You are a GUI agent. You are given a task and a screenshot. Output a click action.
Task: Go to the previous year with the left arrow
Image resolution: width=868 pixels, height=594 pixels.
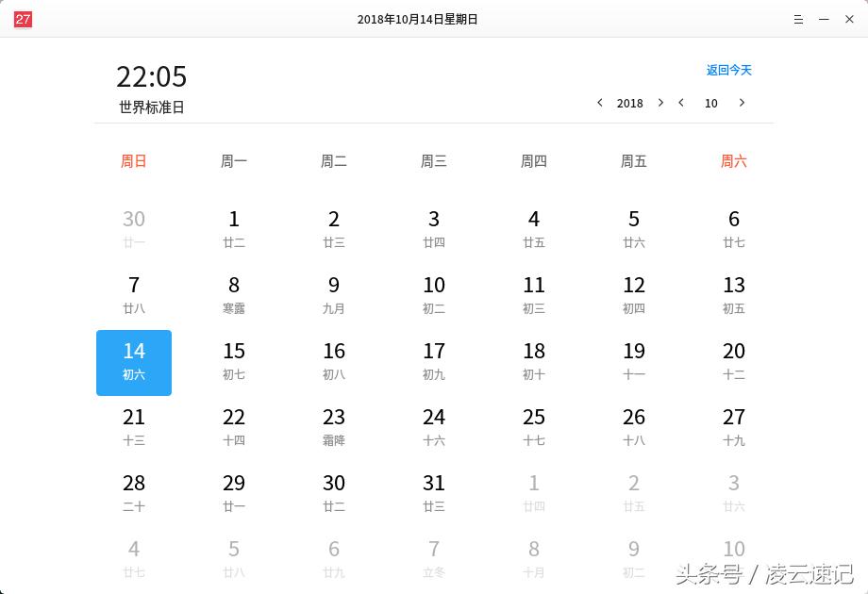pyautogui.click(x=601, y=103)
